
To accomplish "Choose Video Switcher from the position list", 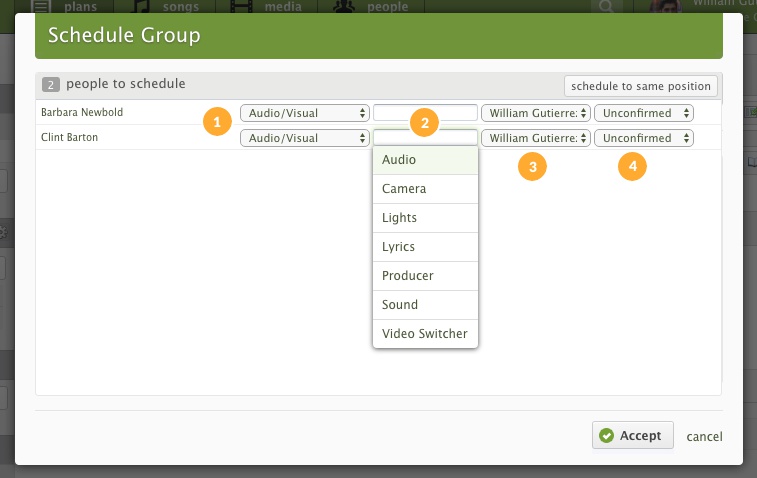I will [x=425, y=334].
